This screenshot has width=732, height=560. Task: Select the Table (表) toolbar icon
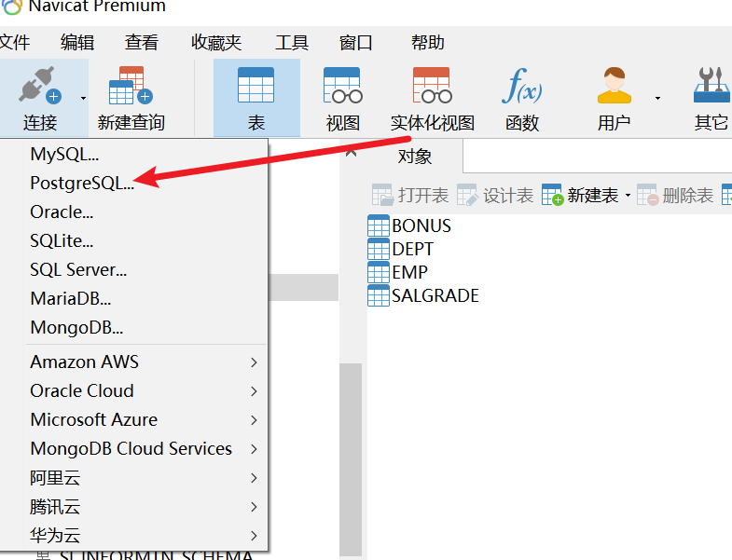256,87
